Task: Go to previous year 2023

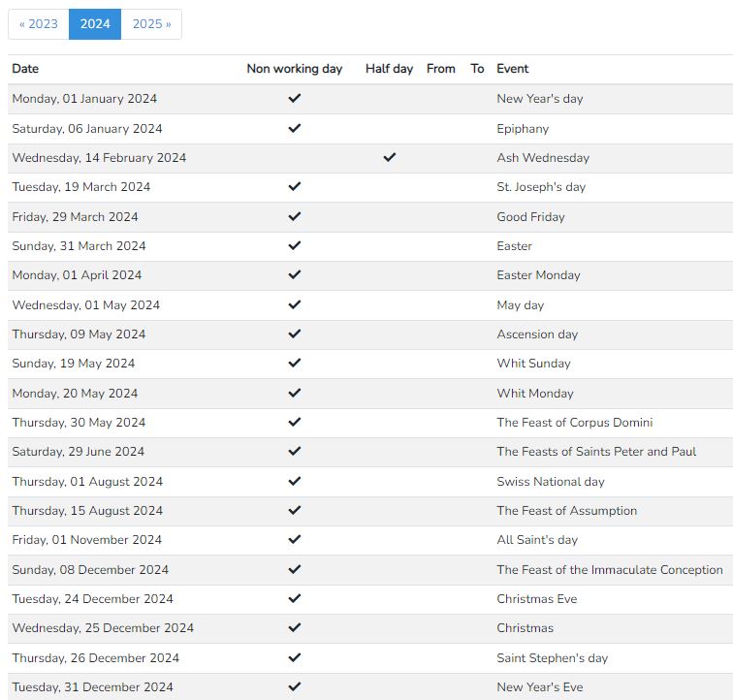Action: coord(39,24)
